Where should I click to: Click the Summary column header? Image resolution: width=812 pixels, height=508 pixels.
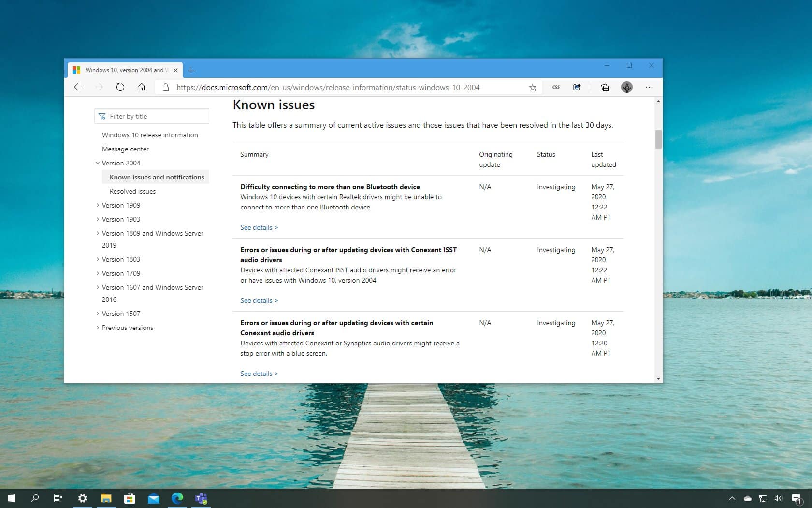254,154
